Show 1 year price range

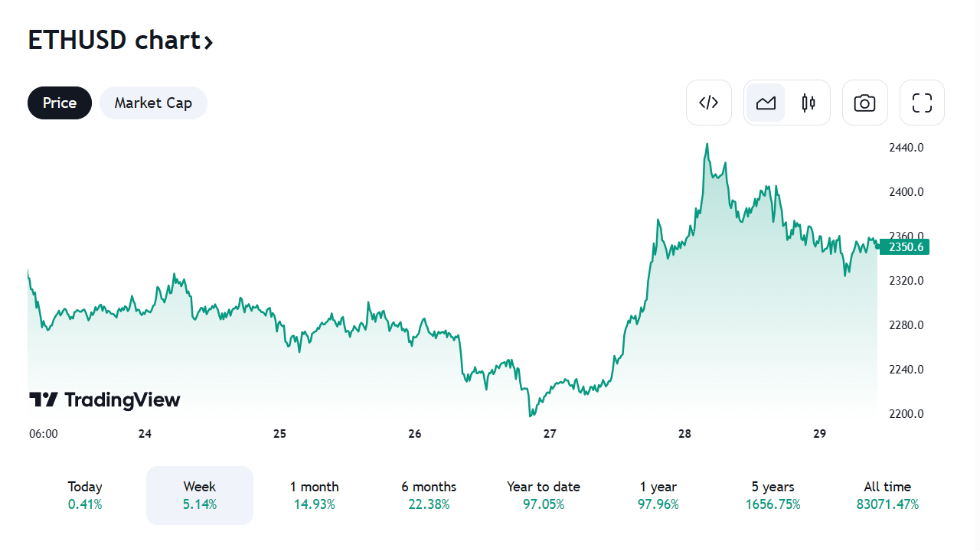658,495
